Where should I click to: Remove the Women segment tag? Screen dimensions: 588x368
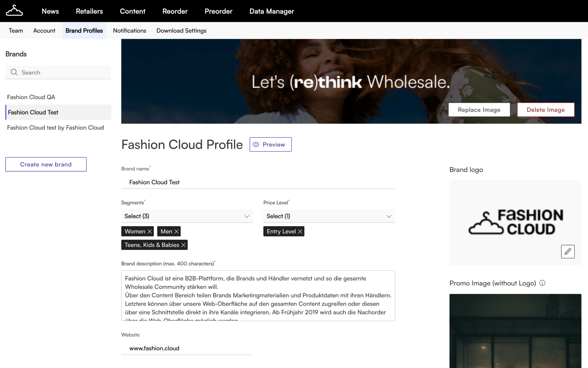pos(150,231)
